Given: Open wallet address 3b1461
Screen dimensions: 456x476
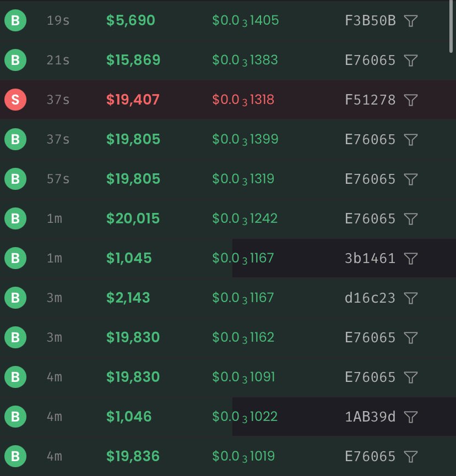Looking at the screenshot, I should 370,258.
